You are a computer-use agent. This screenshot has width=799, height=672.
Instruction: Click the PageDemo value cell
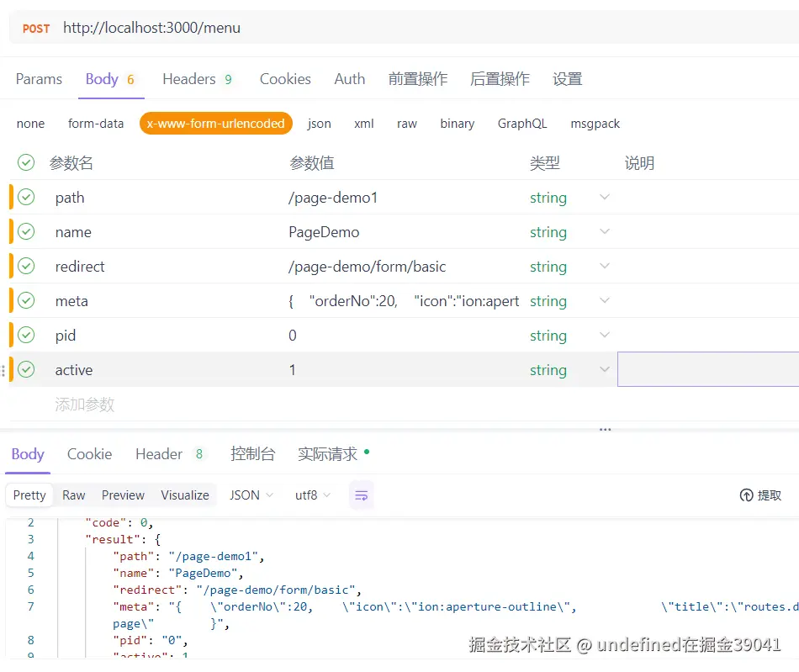324,232
